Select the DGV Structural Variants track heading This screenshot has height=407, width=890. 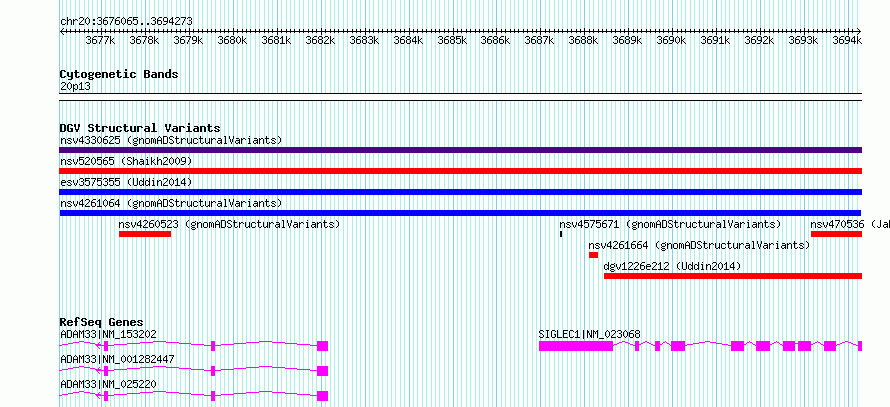coord(140,128)
